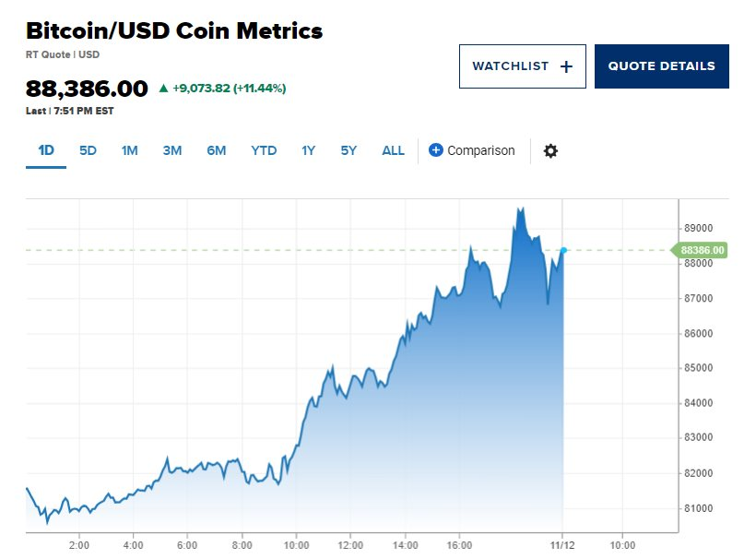
Task: Click the green up-arrow price change indicator
Action: [163, 88]
